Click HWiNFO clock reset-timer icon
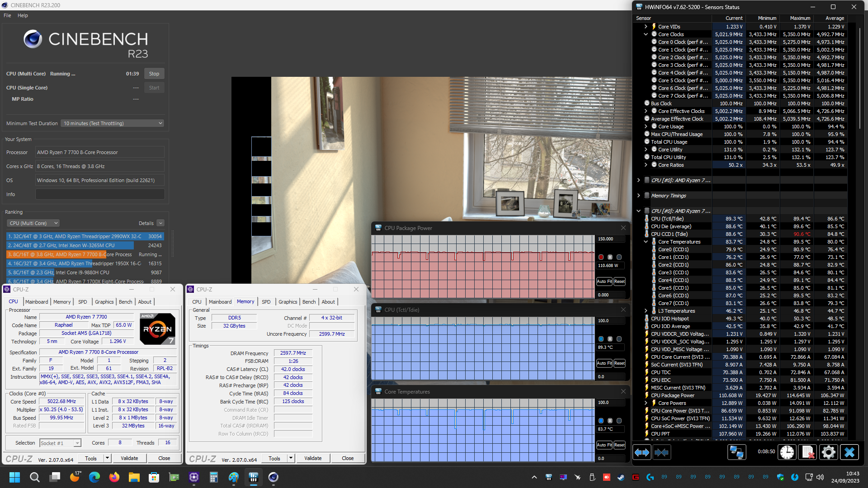The image size is (868, 488). (x=787, y=452)
